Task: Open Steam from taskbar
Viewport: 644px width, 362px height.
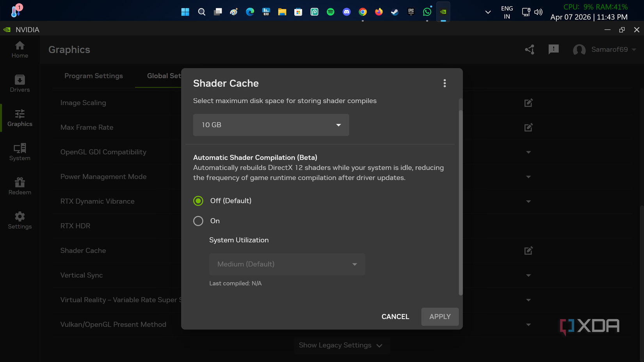Action: pyautogui.click(x=395, y=12)
